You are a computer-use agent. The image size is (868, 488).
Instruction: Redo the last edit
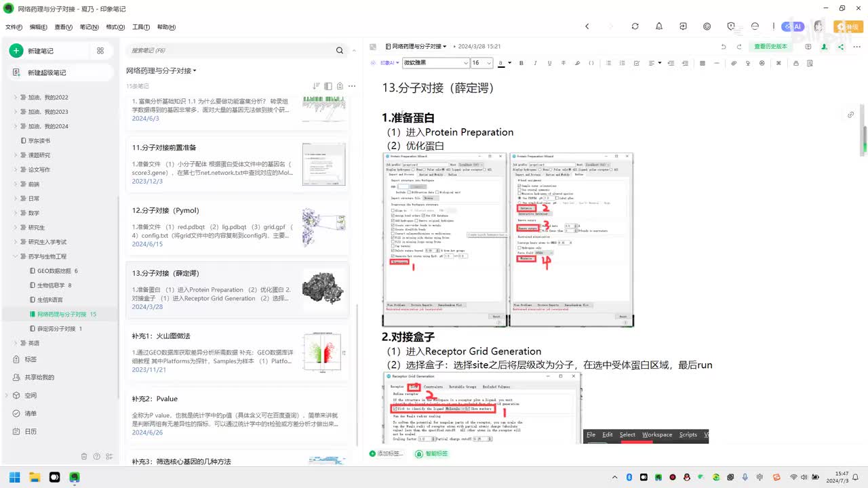coord(738,46)
